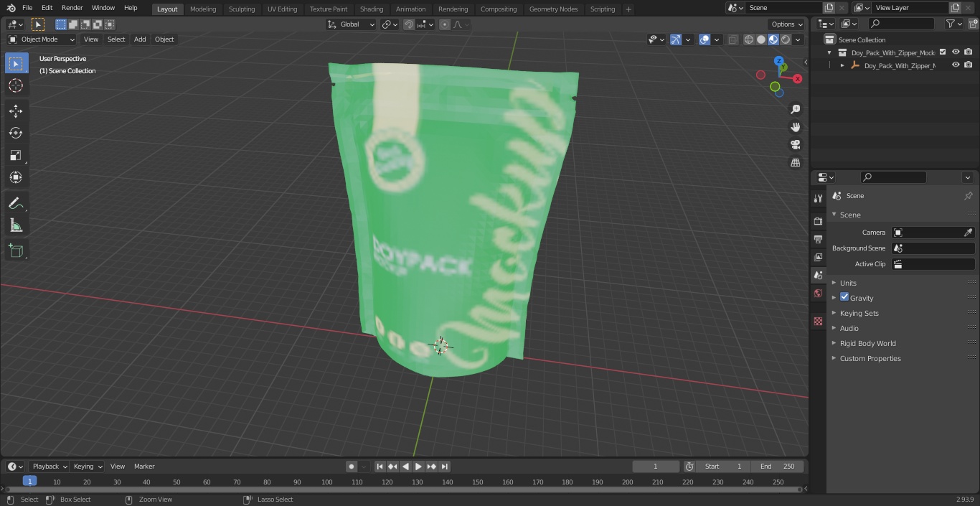
Task: Toggle Gravity checkbox
Action: point(844,297)
